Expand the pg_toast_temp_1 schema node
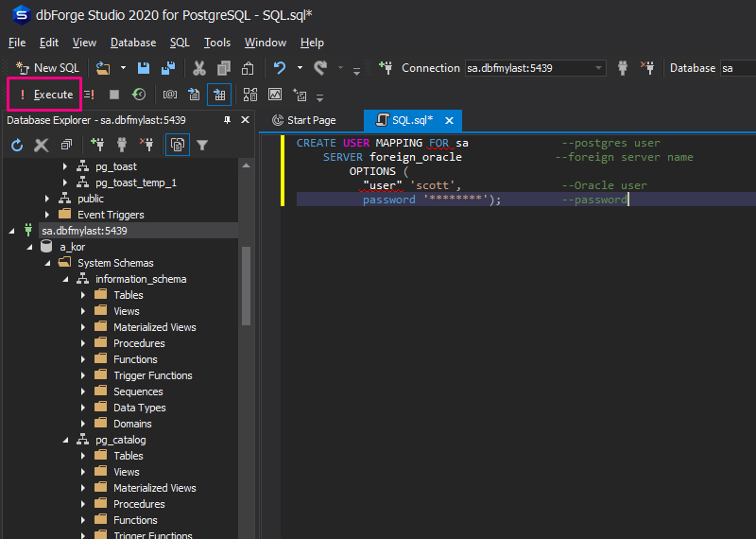 (64, 183)
